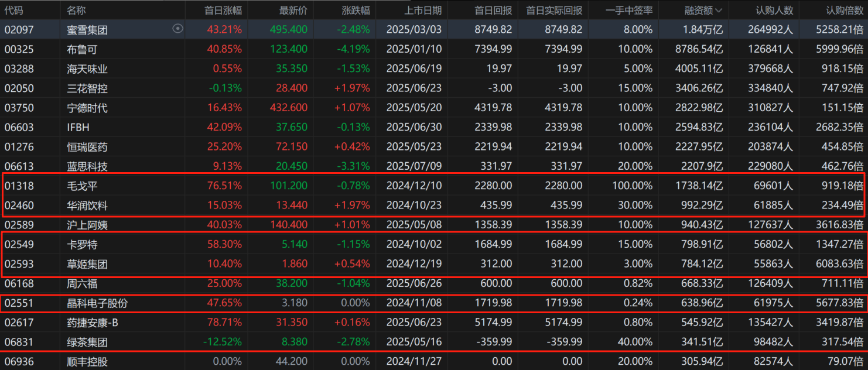The width and height of the screenshot is (868, 370).
Task: Click the 6083.63倍 subscription multiple cell
Action: [840, 264]
